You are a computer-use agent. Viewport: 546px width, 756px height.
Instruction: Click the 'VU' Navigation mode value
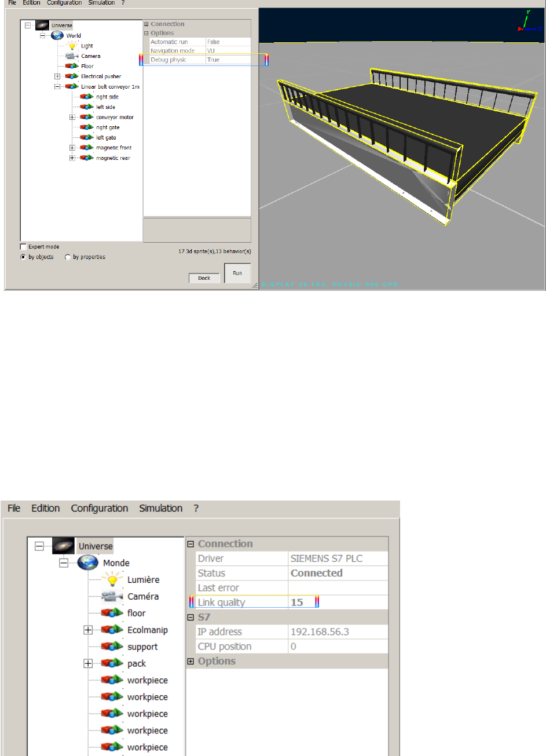click(x=229, y=51)
